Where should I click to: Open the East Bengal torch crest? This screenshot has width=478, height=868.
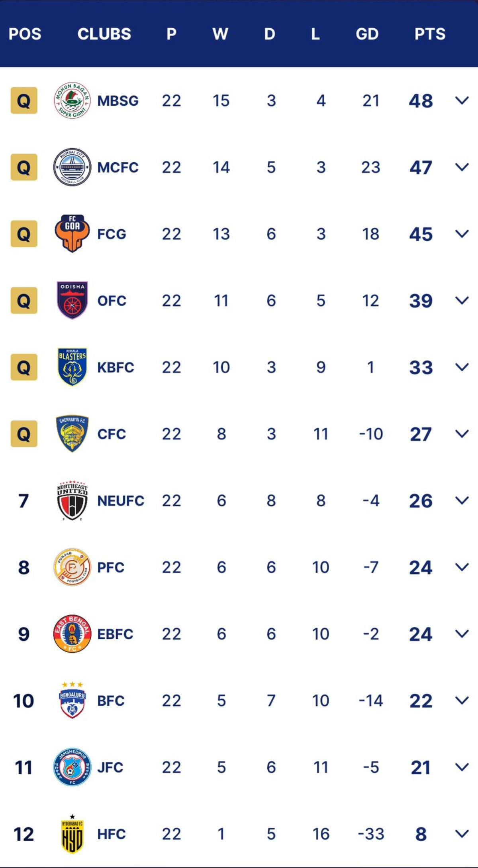click(x=72, y=634)
